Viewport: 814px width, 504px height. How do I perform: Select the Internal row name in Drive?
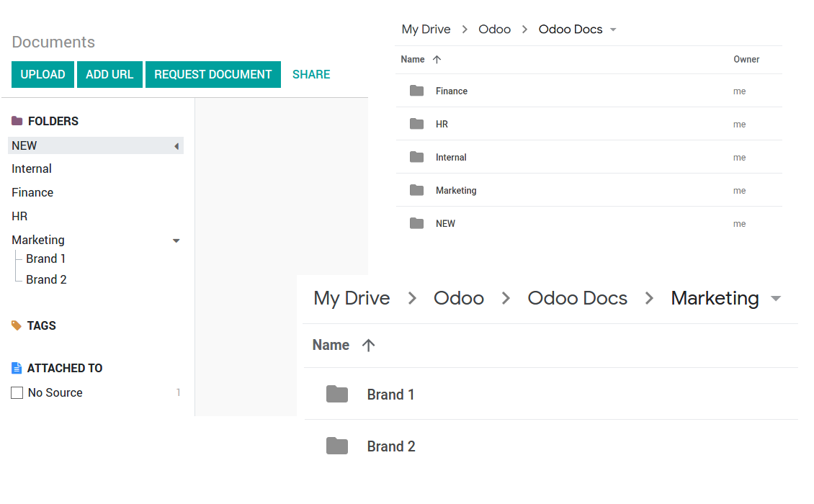point(451,157)
